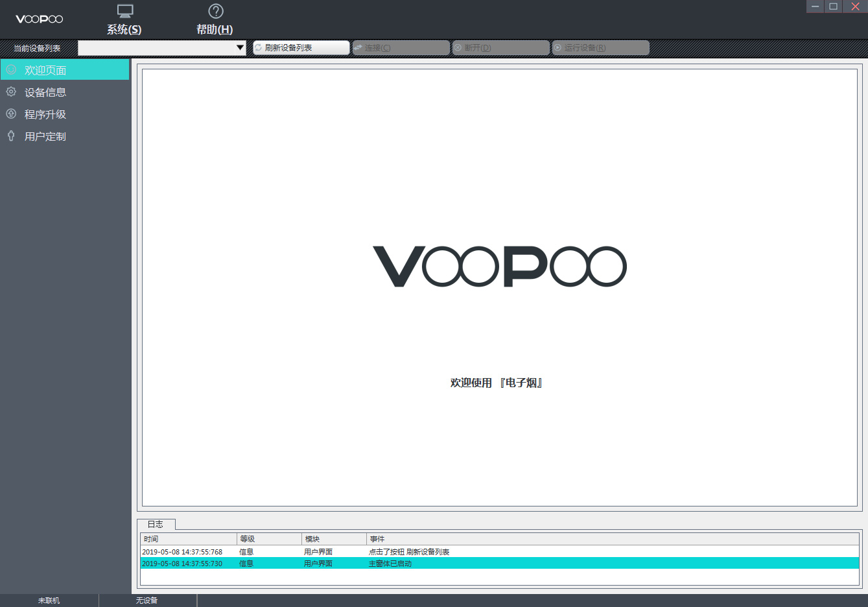868x607 pixels.
Task: Click the question mark icon above 帮助(H)
Action: 215,10
